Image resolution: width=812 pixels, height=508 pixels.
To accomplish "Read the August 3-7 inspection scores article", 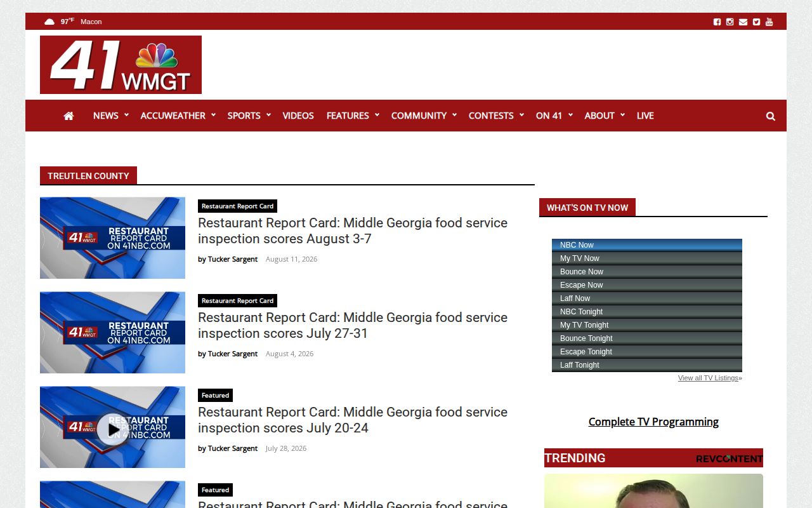I will [353, 231].
